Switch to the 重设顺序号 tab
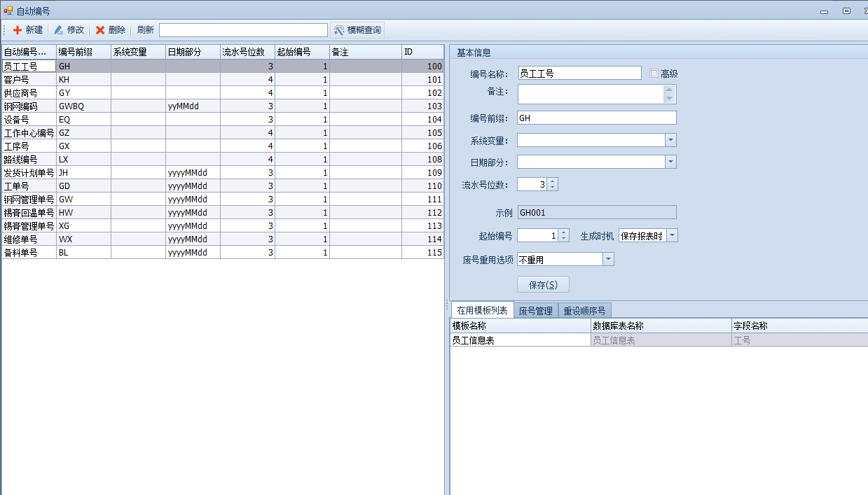The height and width of the screenshot is (495, 868). pyautogui.click(x=585, y=311)
